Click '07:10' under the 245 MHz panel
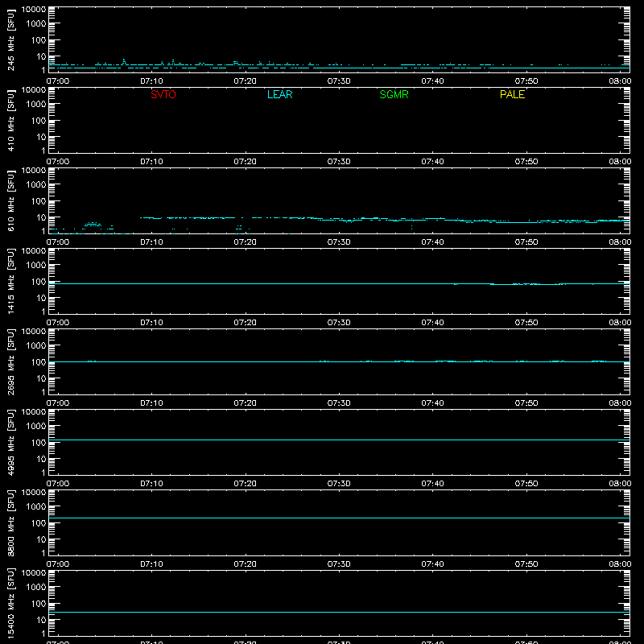 click(x=151, y=81)
